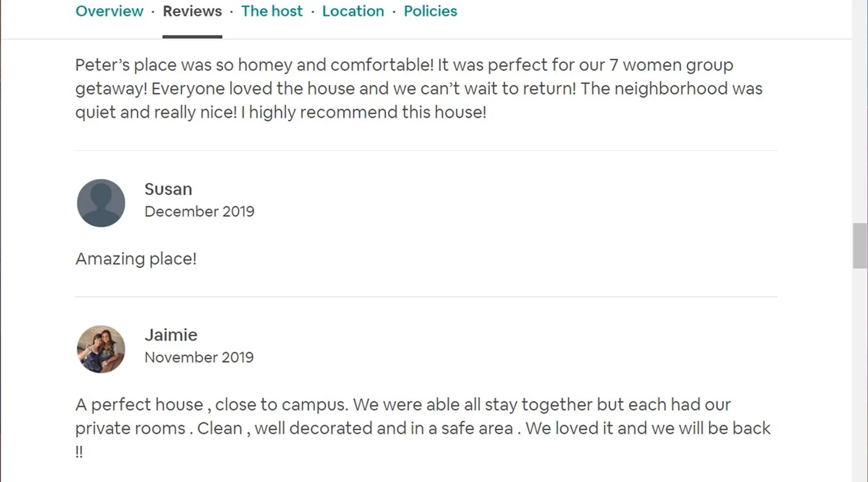Click the vertical scrollbar thumb
The image size is (868, 482).
coord(860,245)
